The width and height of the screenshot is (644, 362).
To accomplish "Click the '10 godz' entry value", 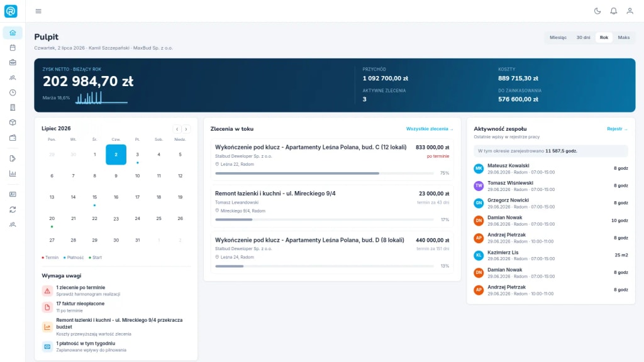I will pyautogui.click(x=619, y=221).
